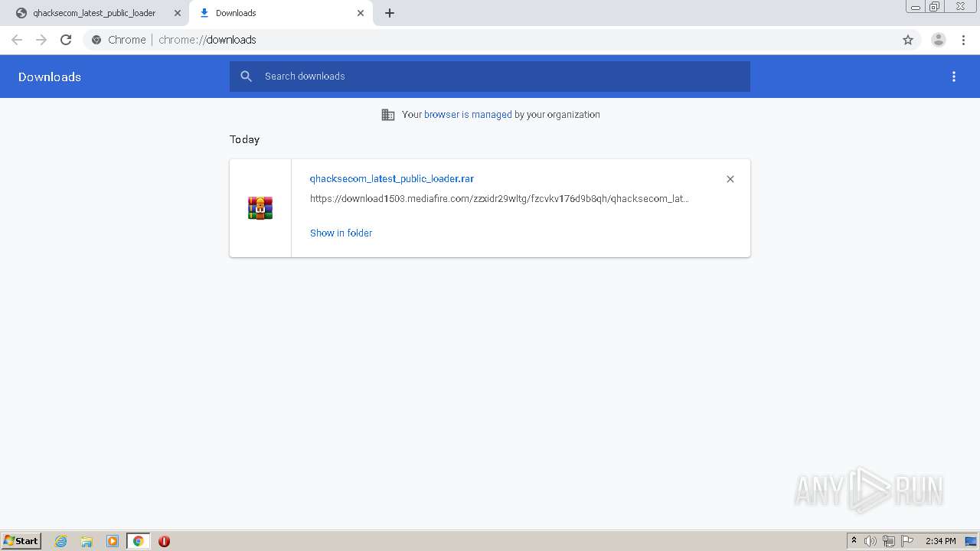The height and width of the screenshot is (551, 980).
Task: Open the 'browser is managed' link
Action: (468, 115)
